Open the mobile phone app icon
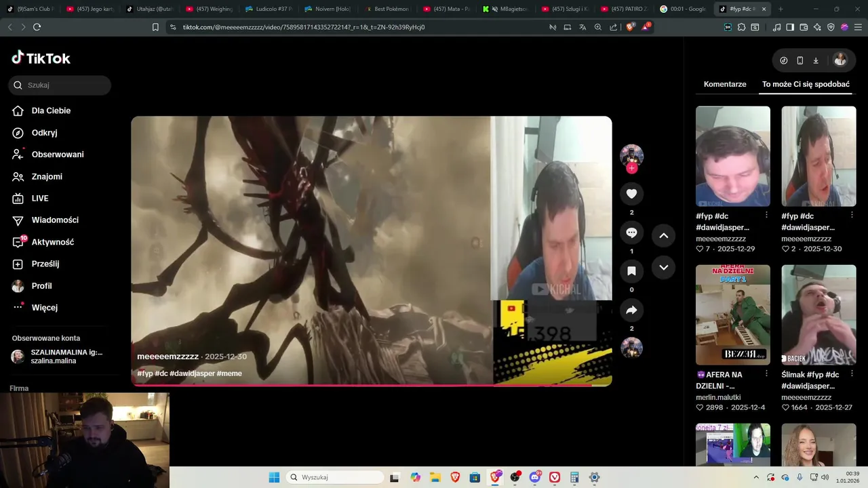868x488 pixels. 800,60
